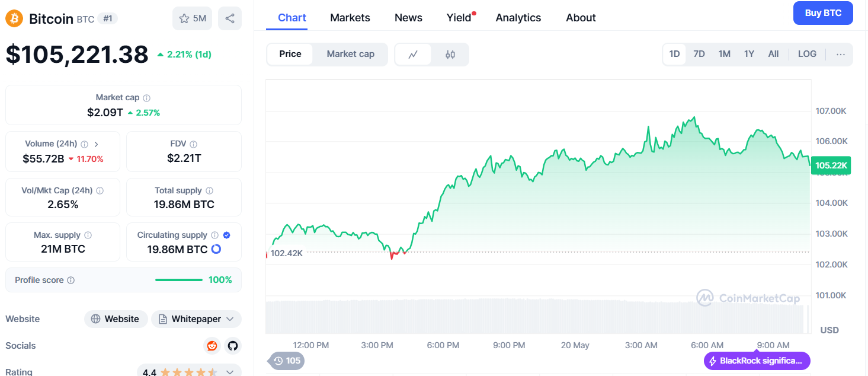Click the history events badge showing 105
Screen dimensions: 868x376
pos(286,361)
